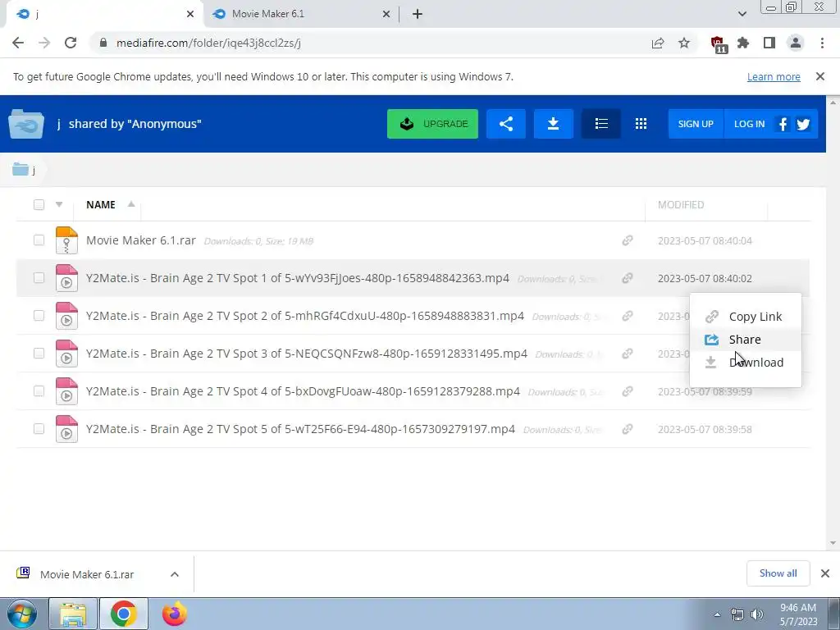Click link icon for TV Spot 2 row
Viewport: 840px width, 630px height.
(628, 316)
